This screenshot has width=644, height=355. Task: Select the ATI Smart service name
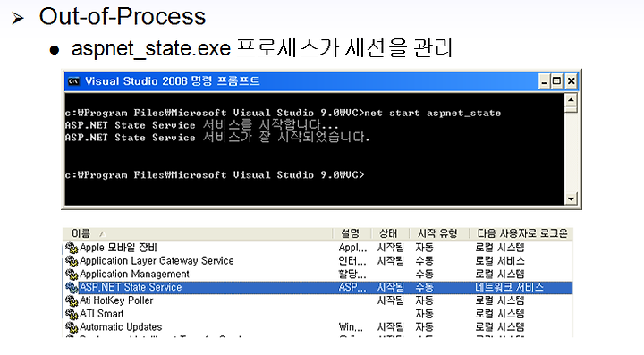101,314
